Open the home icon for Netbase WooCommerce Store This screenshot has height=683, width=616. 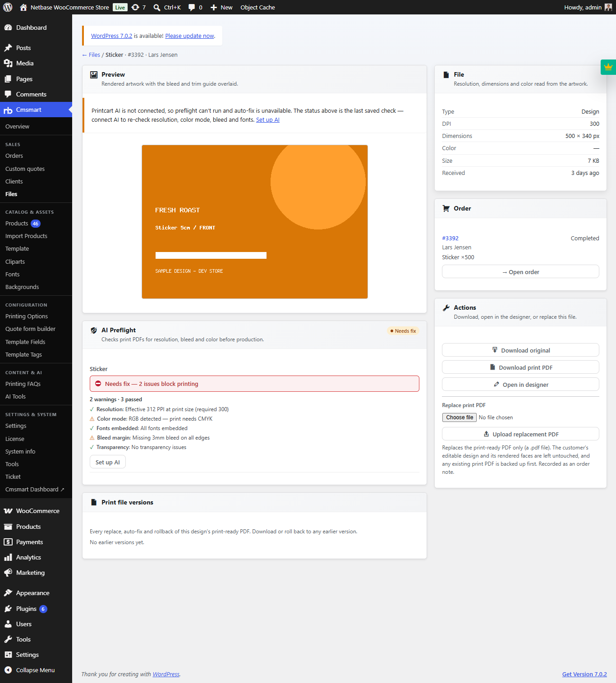[x=23, y=7]
